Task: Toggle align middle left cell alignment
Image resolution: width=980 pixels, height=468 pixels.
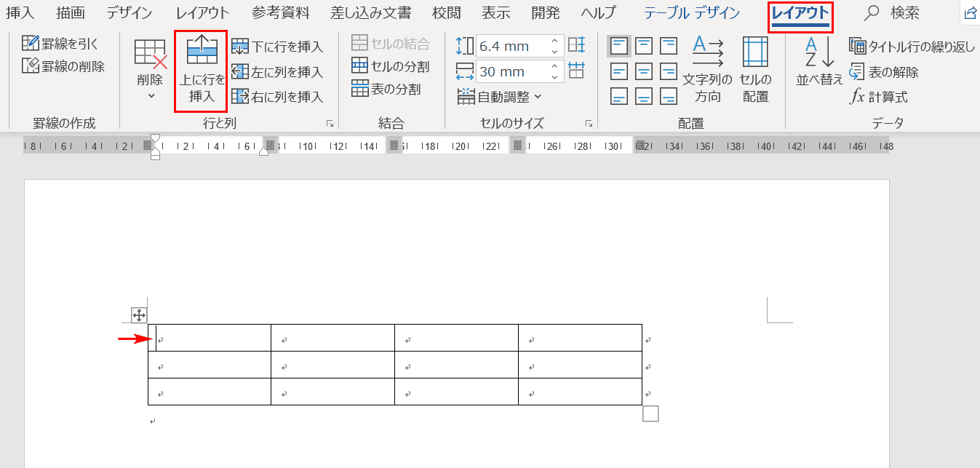Action: click(x=619, y=71)
